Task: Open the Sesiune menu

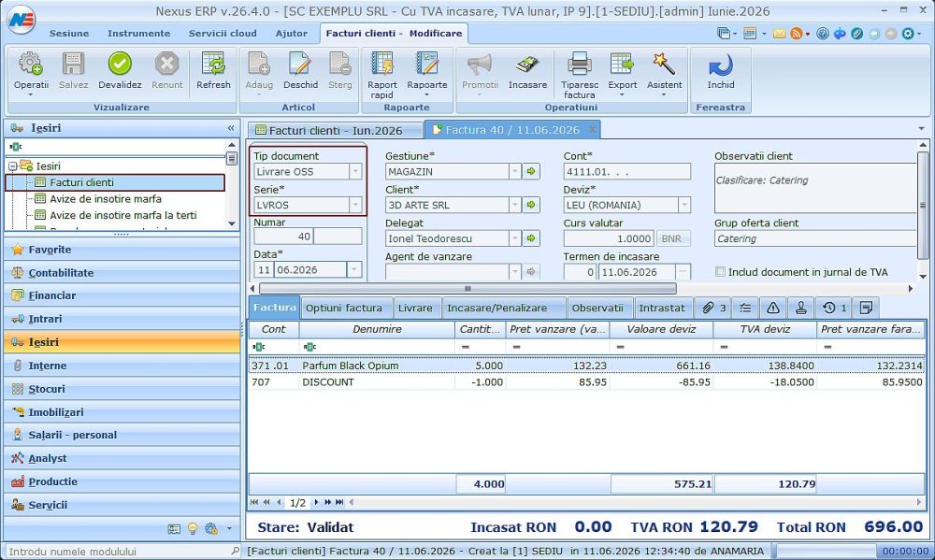Action: pos(69,34)
